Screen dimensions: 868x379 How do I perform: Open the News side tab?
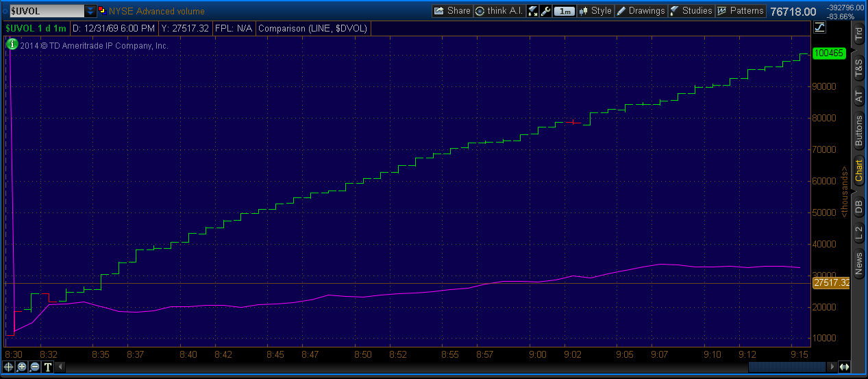click(858, 264)
